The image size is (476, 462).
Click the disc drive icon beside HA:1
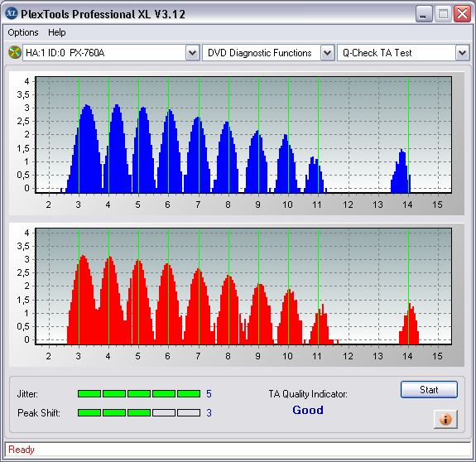(x=14, y=52)
